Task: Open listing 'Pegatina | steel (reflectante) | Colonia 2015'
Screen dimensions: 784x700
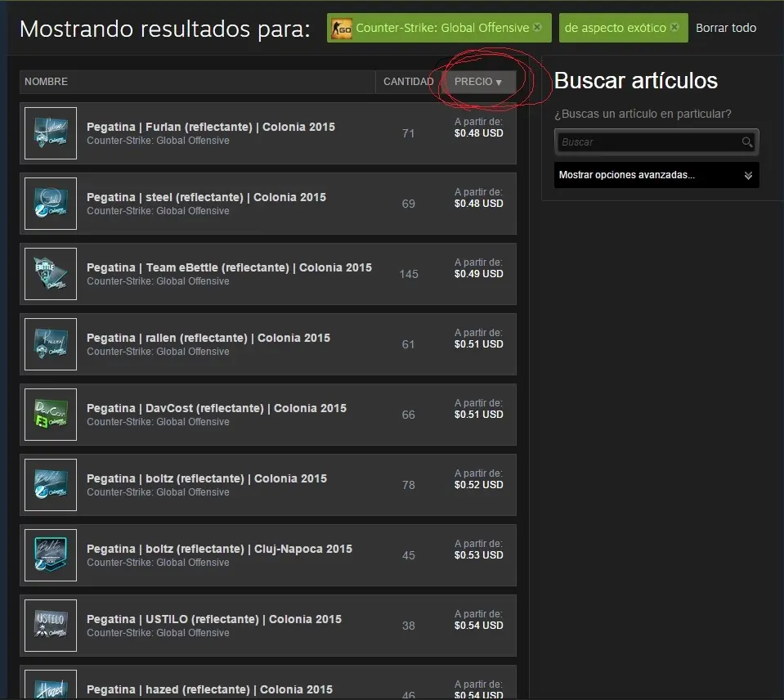Action: [x=206, y=198]
